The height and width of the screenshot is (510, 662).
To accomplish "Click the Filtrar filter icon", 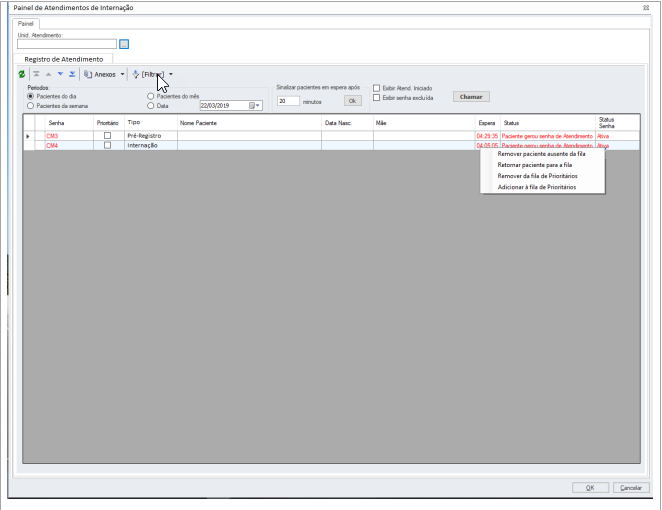I will coord(136,74).
